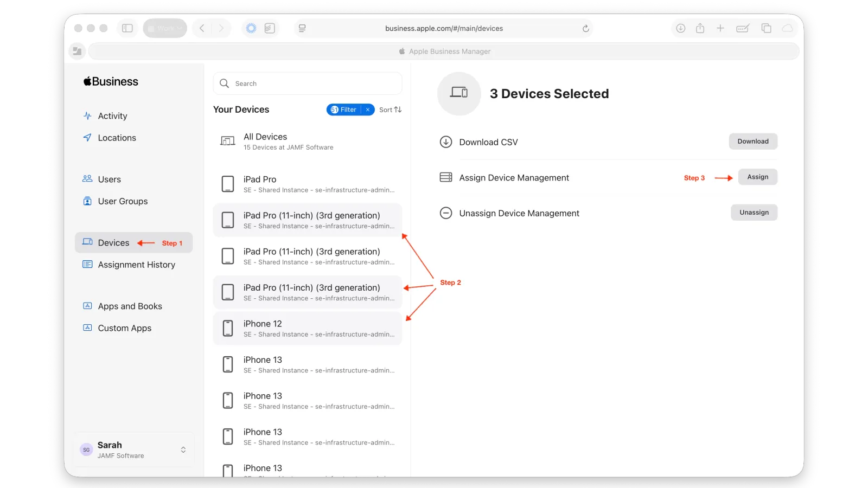Deselect the first iPad Pro (11-inch) entry

point(307,220)
